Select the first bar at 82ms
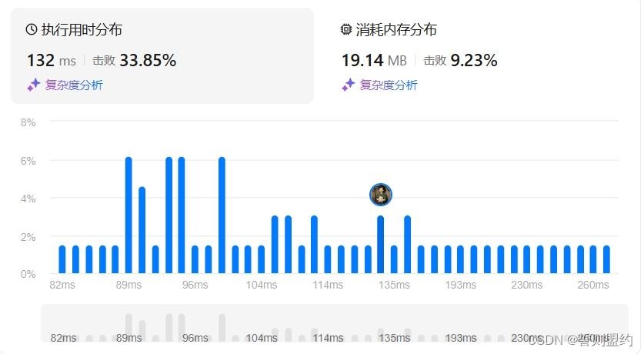 point(62,259)
